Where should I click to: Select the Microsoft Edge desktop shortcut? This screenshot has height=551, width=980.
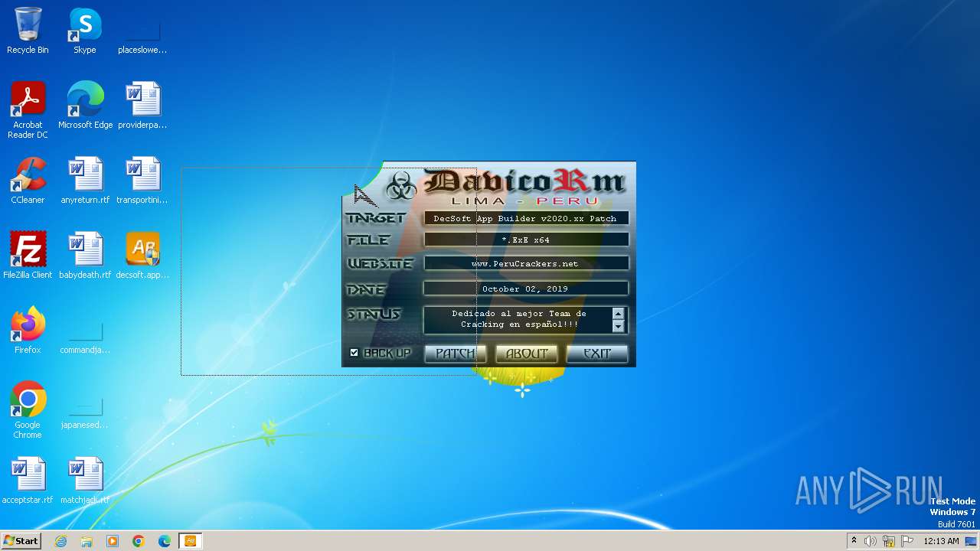click(x=85, y=106)
